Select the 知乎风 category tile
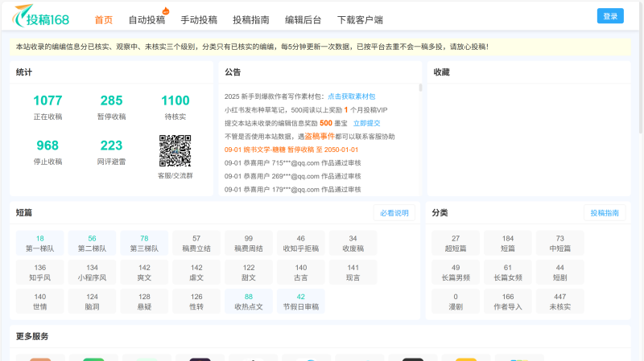Image resolution: width=644 pixels, height=361 pixels. [39, 272]
